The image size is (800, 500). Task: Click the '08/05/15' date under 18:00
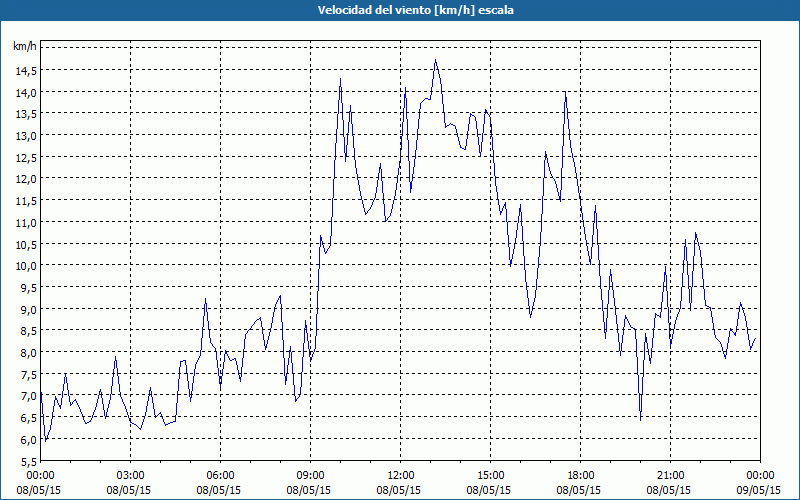[x=578, y=490]
